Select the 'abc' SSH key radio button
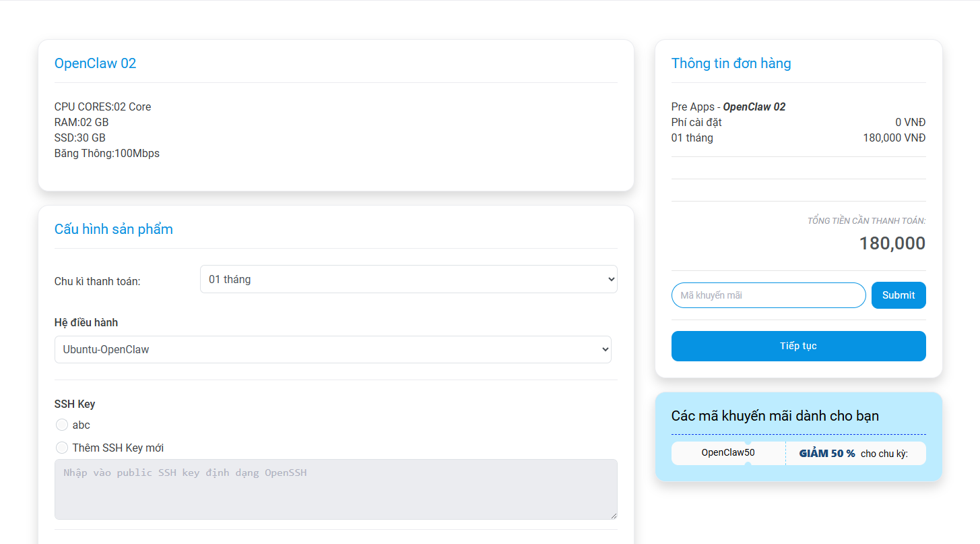The width and height of the screenshot is (980, 544). [62, 425]
